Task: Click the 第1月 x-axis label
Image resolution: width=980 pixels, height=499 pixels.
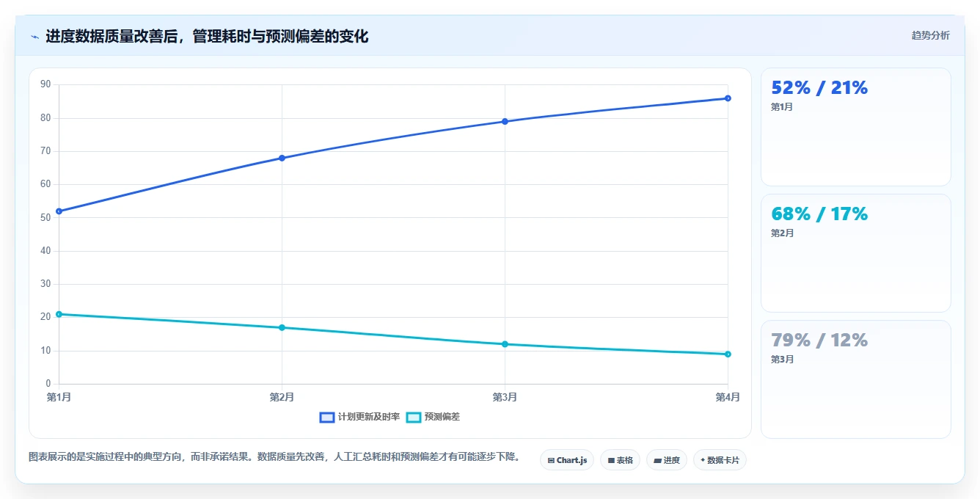Action: point(59,397)
